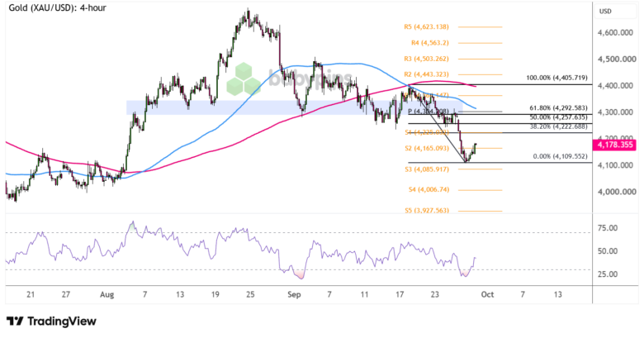
Task: Click the RSI 50.00 scale label
Action: pyautogui.click(x=608, y=251)
